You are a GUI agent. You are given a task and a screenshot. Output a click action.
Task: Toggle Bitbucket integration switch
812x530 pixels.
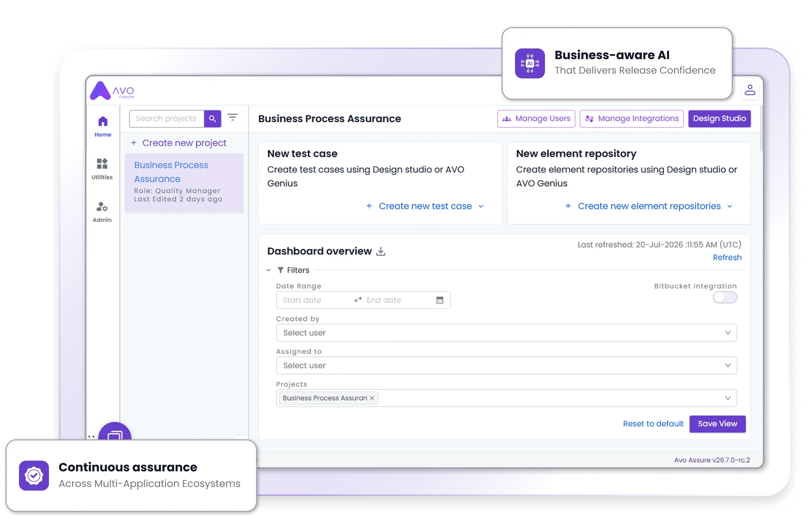click(x=725, y=298)
